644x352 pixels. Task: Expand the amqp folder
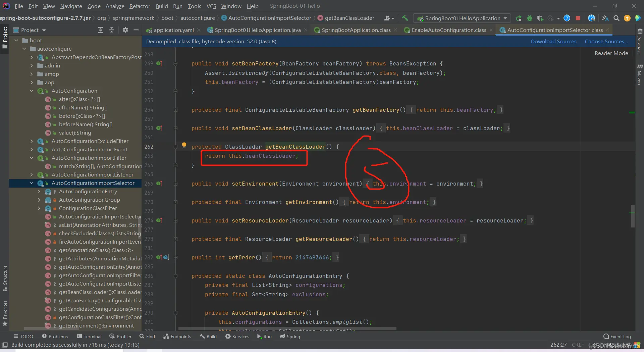pos(32,74)
